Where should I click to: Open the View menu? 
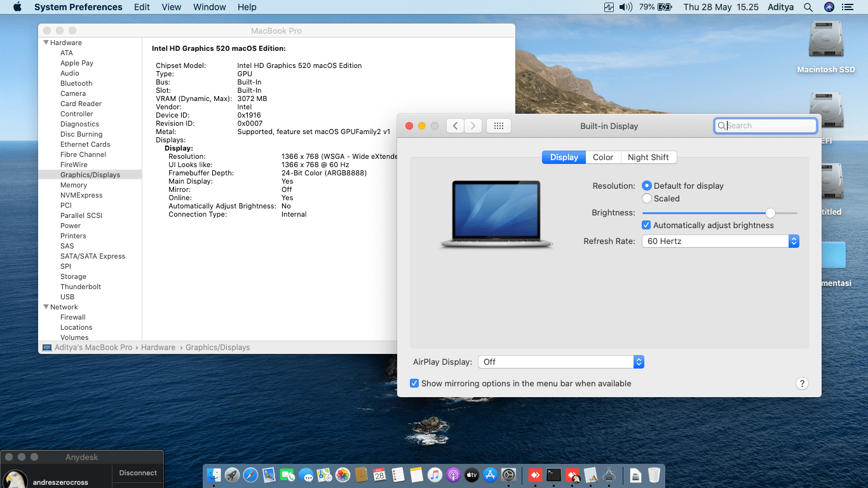pyautogui.click(x=172, y=7)
